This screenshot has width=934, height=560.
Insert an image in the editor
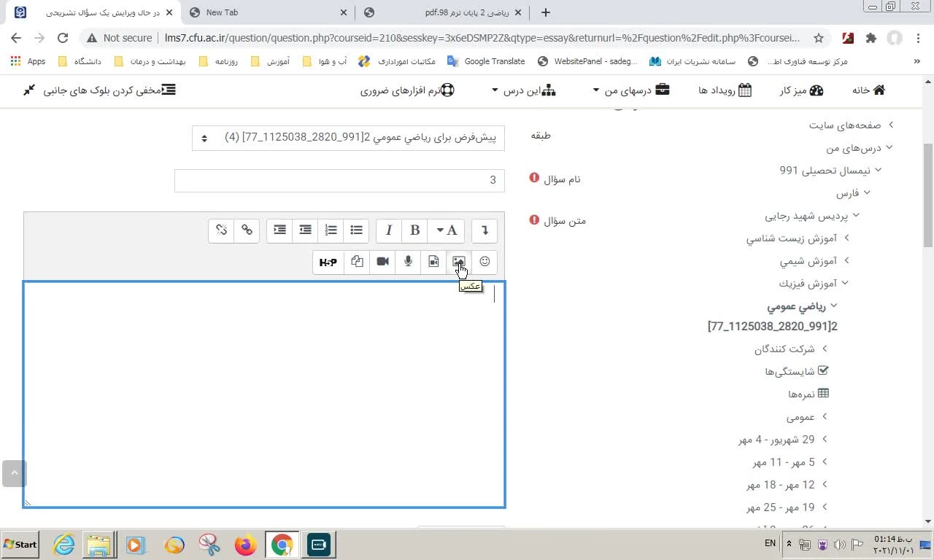click(x=459, y=262)
